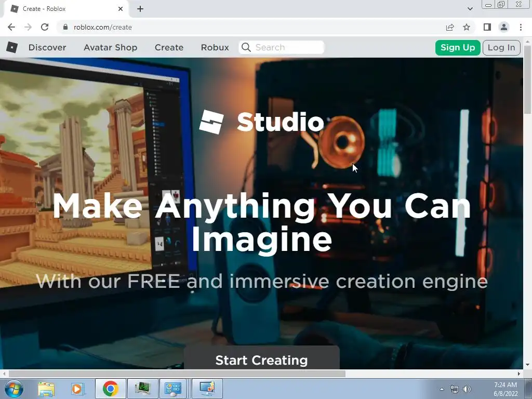Open the Windows Start menu
This screenshot has width=532, height=399.
[14, 389]
